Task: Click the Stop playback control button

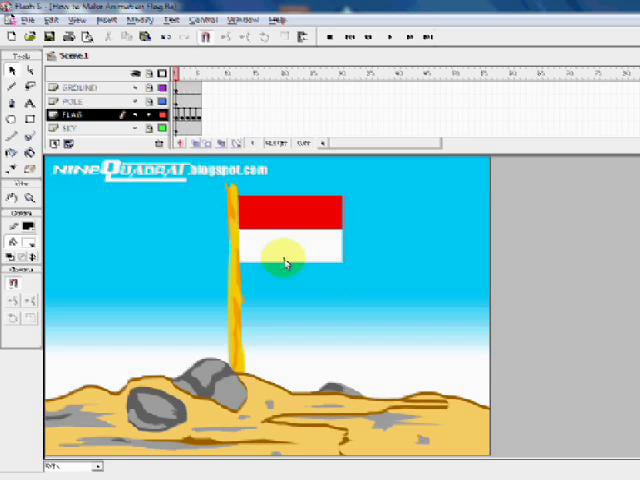Action: click(x=330, y=37)
